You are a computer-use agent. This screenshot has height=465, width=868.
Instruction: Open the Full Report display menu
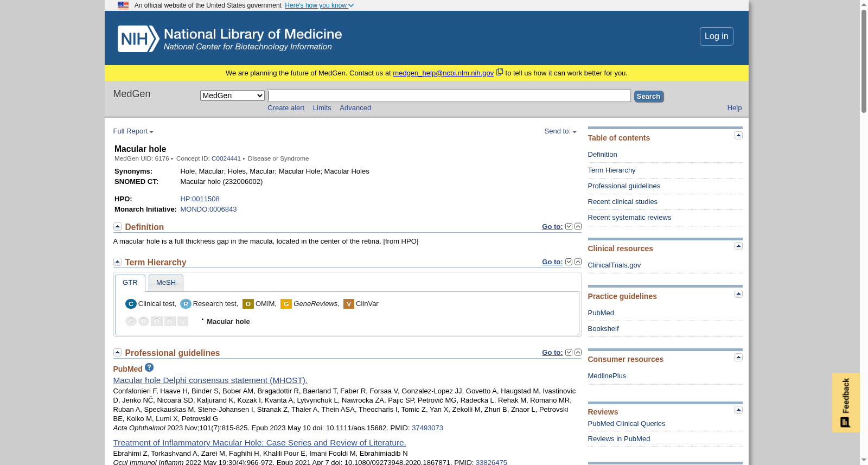pos(133,131)
